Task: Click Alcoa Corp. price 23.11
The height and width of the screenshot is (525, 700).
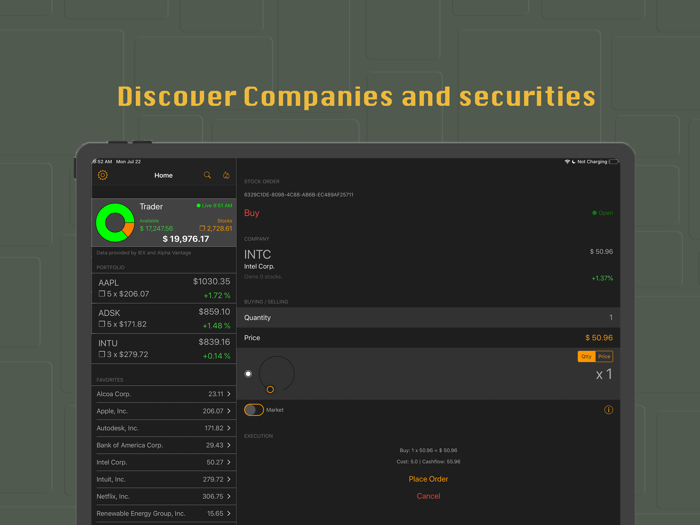Action: [216, 394]
